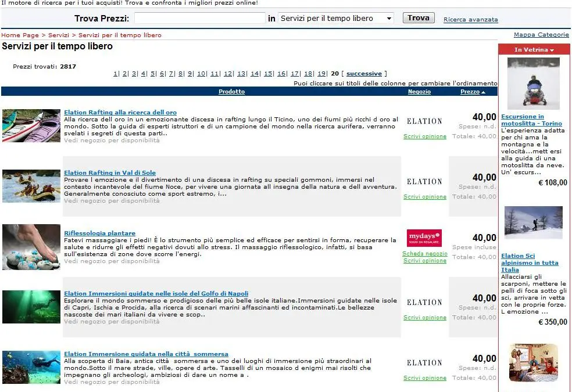Open the Ricerca avanzata link
The image size is (572, 392).
pos(471,20)
